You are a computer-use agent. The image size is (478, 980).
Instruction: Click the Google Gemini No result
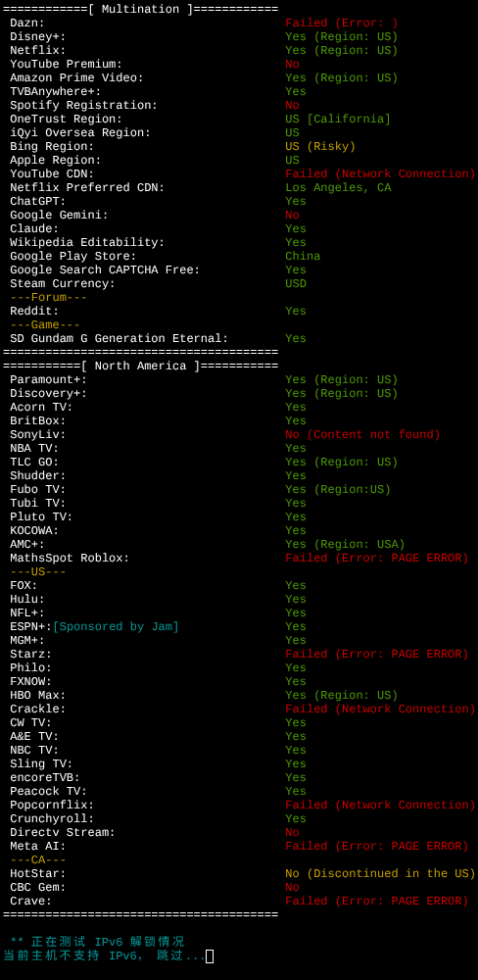pos(293,215)
